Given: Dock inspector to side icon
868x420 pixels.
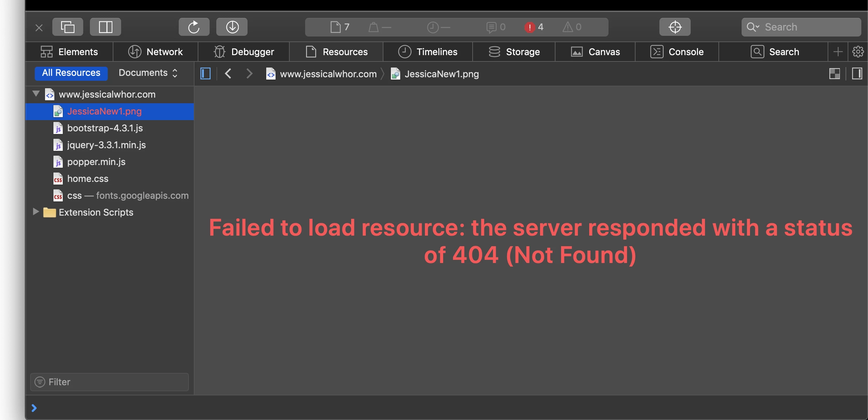Looking at the screenshot, I should click(x=105, y=27).
